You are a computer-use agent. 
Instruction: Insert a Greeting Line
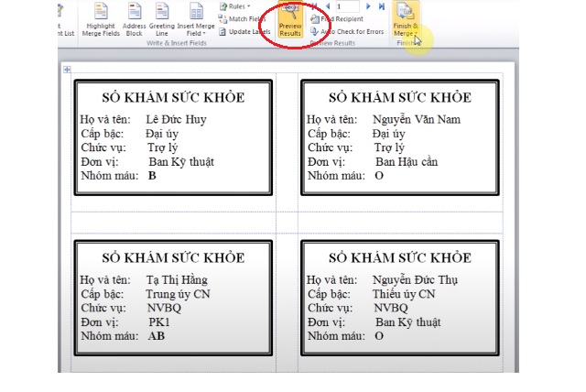pyautogui.click(x=162, y=19)
